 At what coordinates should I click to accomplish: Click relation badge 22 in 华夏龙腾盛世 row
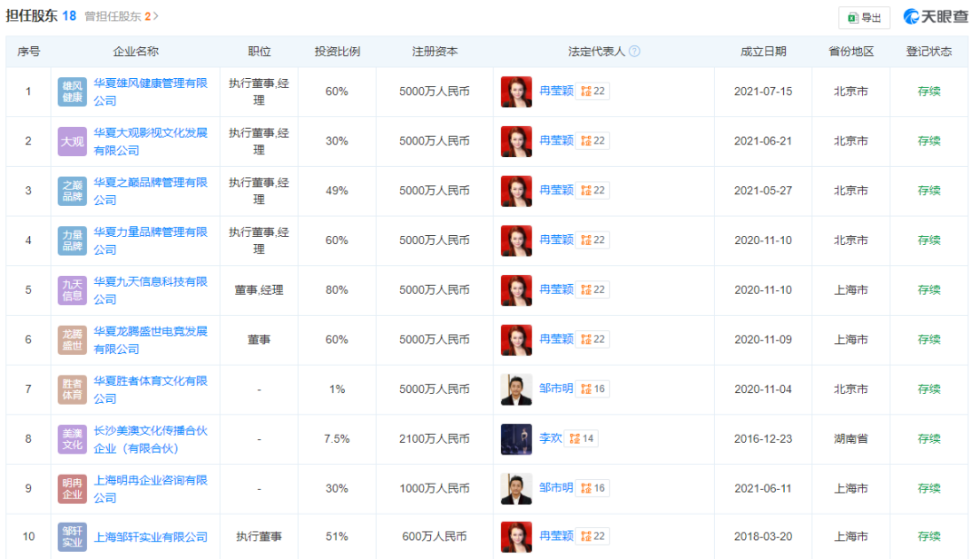point(593,338)
